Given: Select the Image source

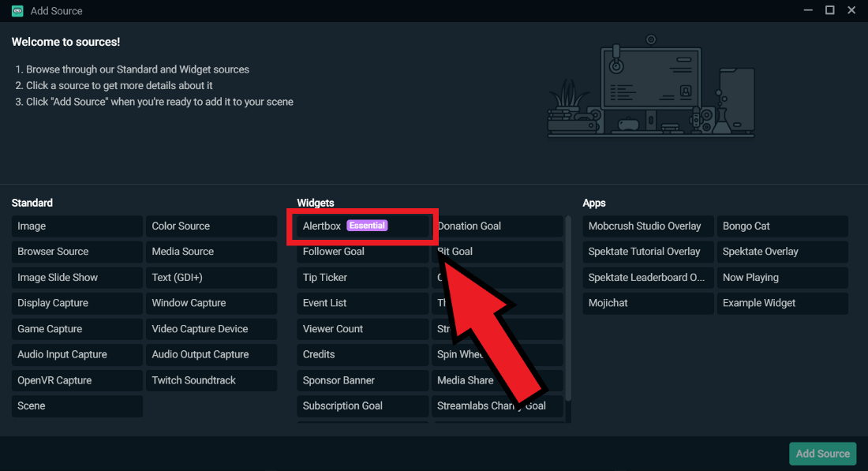Looking at the screenshot, I should [77, 226].
